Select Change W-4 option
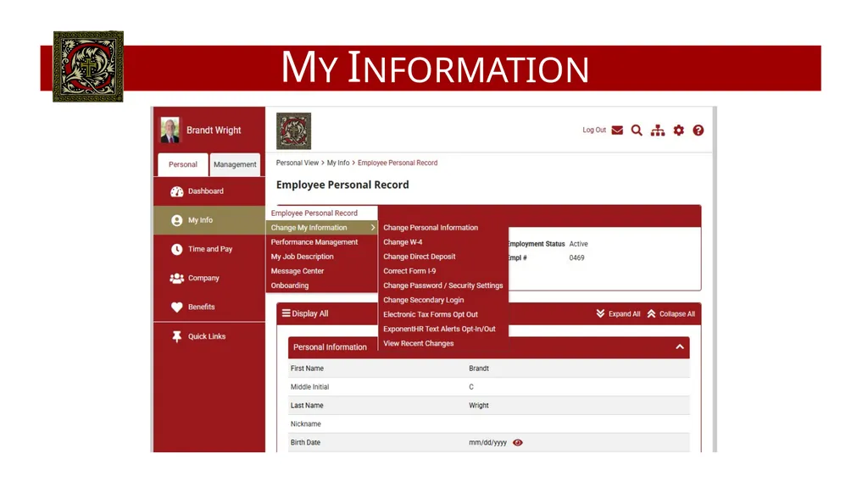 tap(403, 242)
